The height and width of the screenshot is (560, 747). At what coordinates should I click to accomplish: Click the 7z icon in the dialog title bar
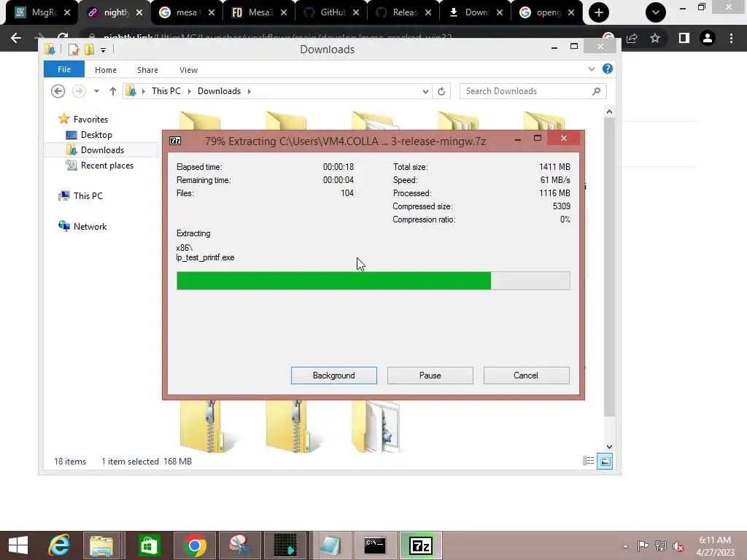pos(175,141)
